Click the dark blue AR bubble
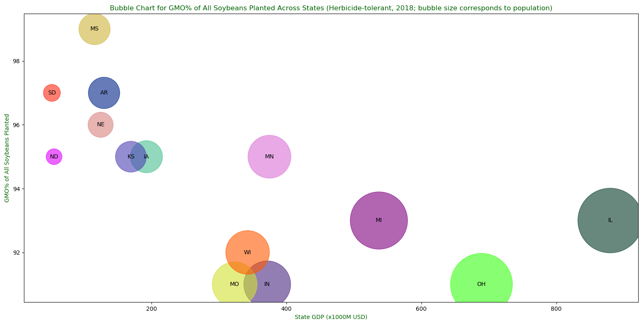The image size is (644, 326). click(104, 93)
